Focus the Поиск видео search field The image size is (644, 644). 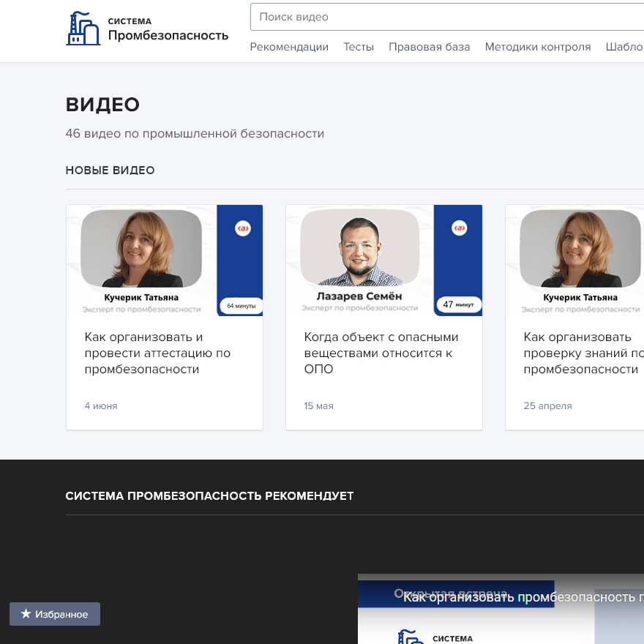coord(447,17)
